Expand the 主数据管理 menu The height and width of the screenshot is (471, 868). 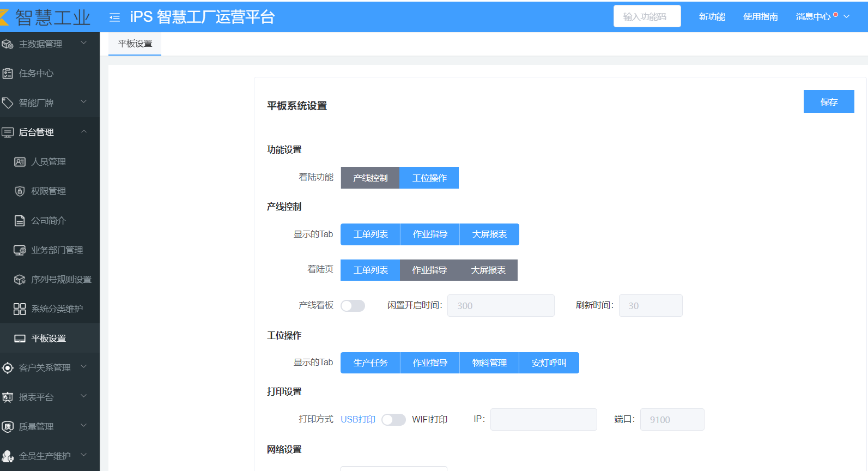click(x=45, y=44)
